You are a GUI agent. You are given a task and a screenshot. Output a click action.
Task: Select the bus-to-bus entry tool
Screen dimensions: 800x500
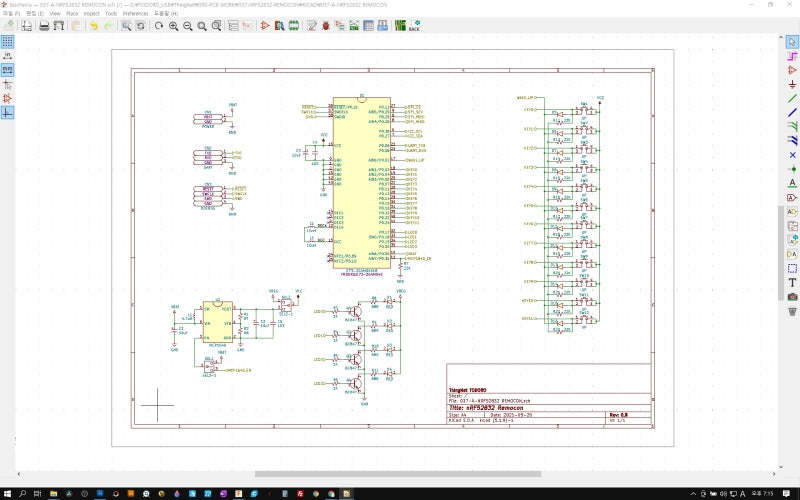tap(792, 140)
